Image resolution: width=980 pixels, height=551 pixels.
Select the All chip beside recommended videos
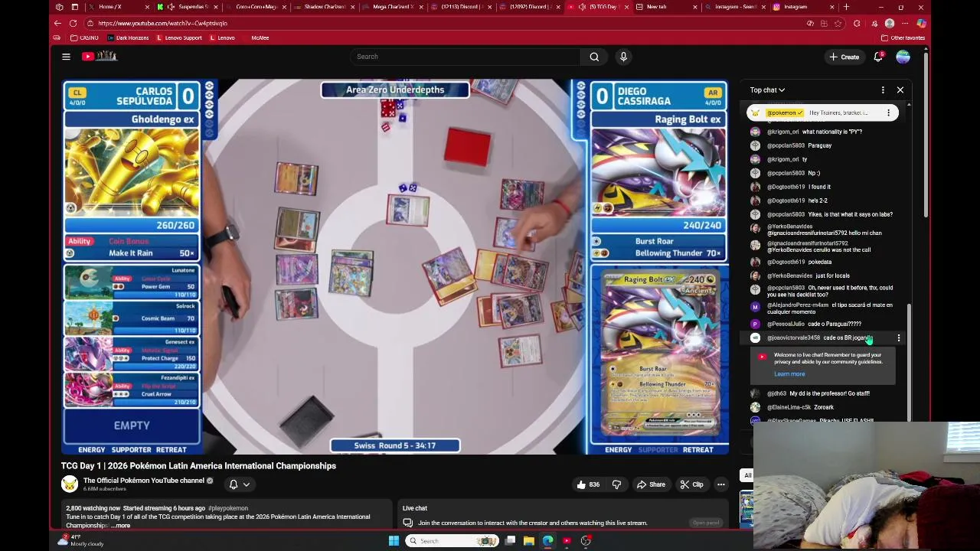pyautogui.click(x=747, y=475)
